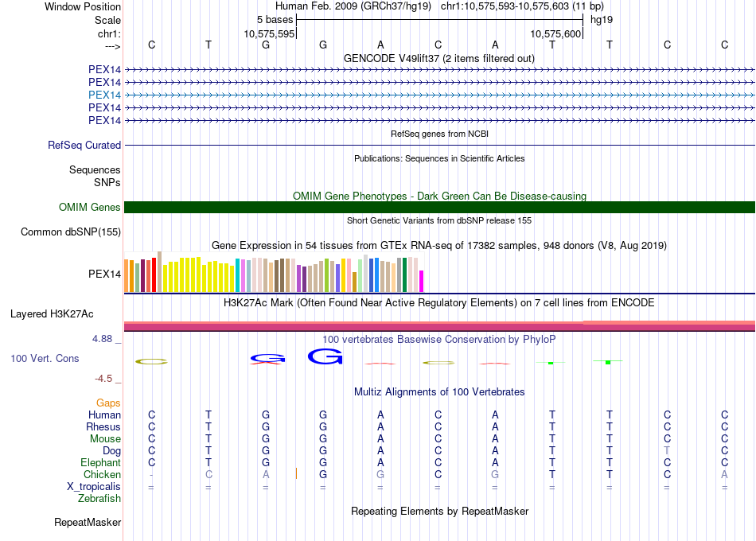Click the OMIM Genes label
The image size is (756, 541).
coord(89,208)
